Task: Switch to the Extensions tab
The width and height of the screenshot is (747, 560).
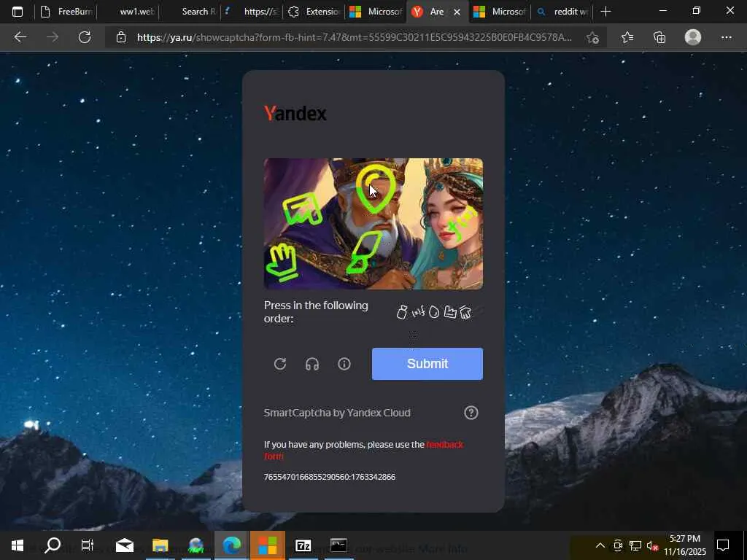Action: (x=314, y=12)
